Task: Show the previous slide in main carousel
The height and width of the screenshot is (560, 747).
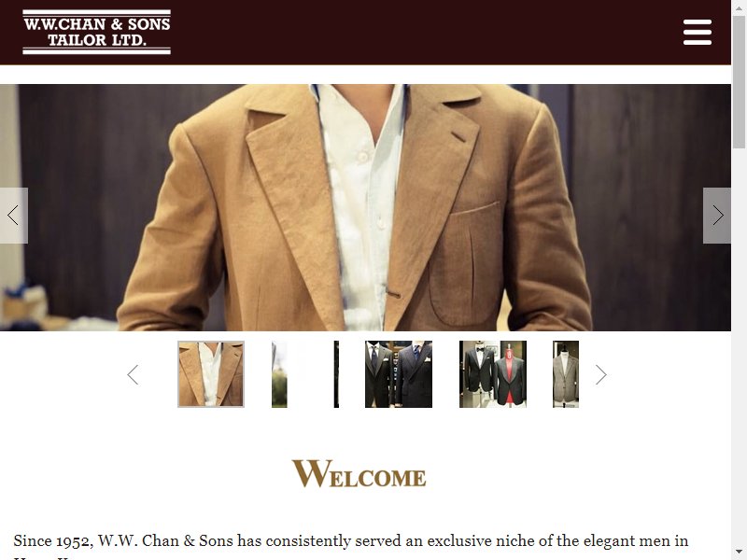Action: [14, 216]
